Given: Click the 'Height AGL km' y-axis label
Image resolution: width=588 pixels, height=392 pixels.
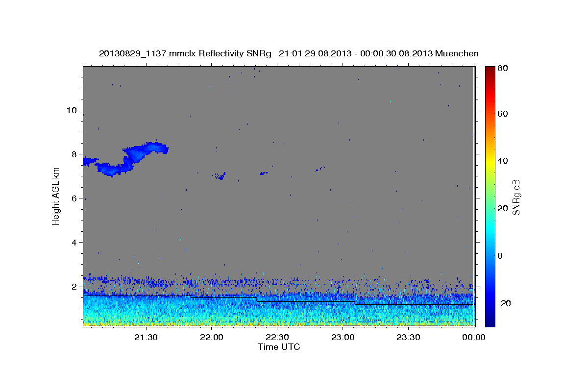Looking at the screenshot, I should [56, 196].
